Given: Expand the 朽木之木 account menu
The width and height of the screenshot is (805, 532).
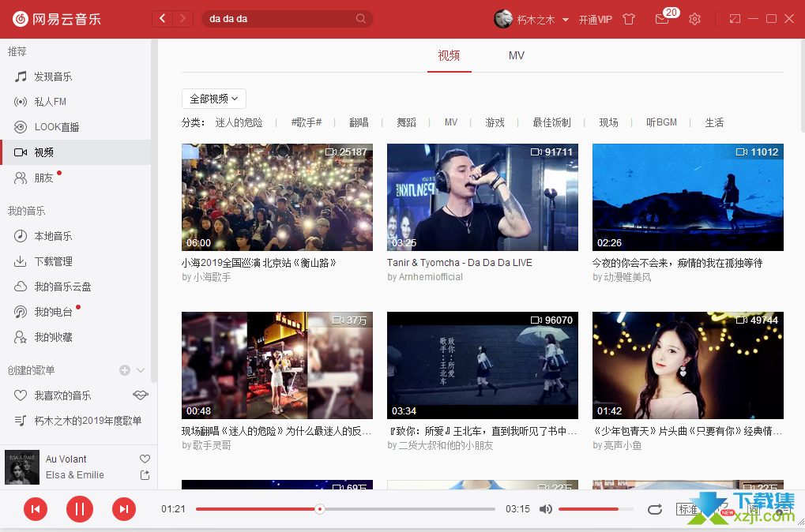Looking at the screenshot, I should pos(566,20).
